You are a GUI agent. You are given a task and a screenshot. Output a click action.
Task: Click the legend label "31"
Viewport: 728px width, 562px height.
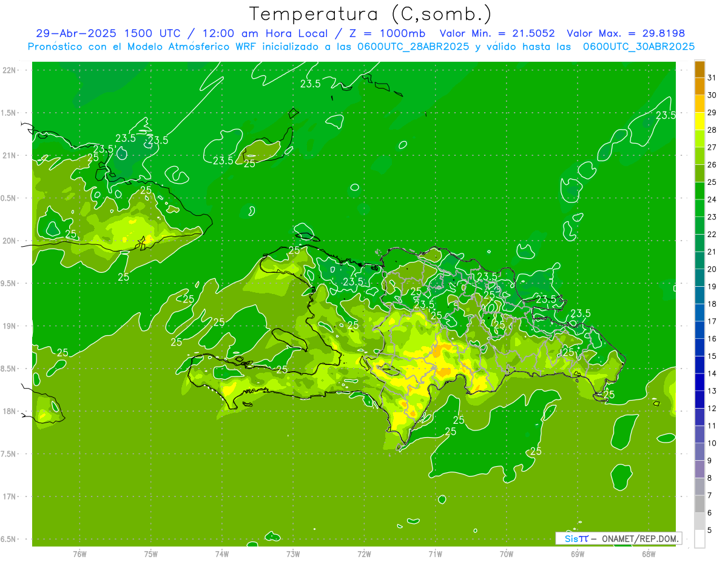pyautogui.click(x=712, y=78)
